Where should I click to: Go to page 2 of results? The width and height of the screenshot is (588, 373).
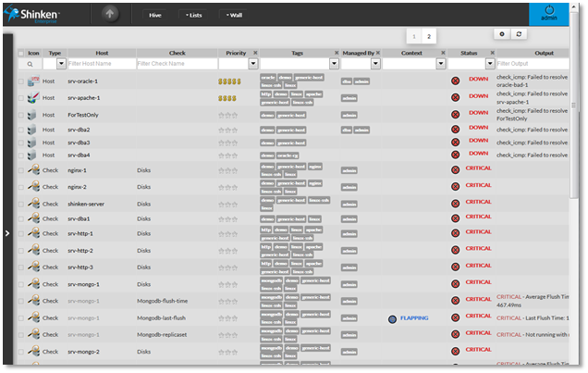click(x=429, y=36)
